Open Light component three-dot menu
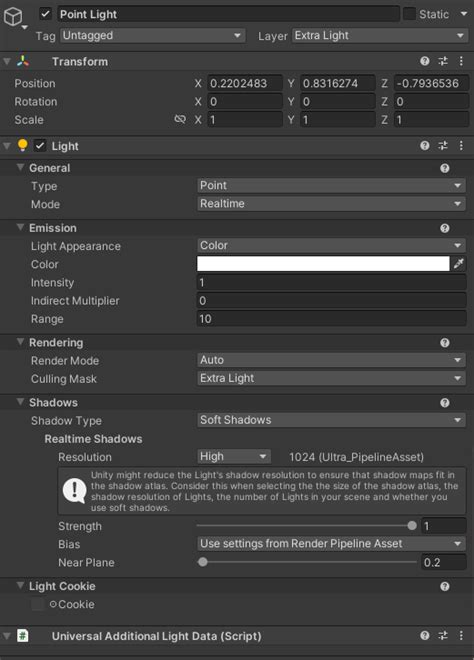 [461, 146]
